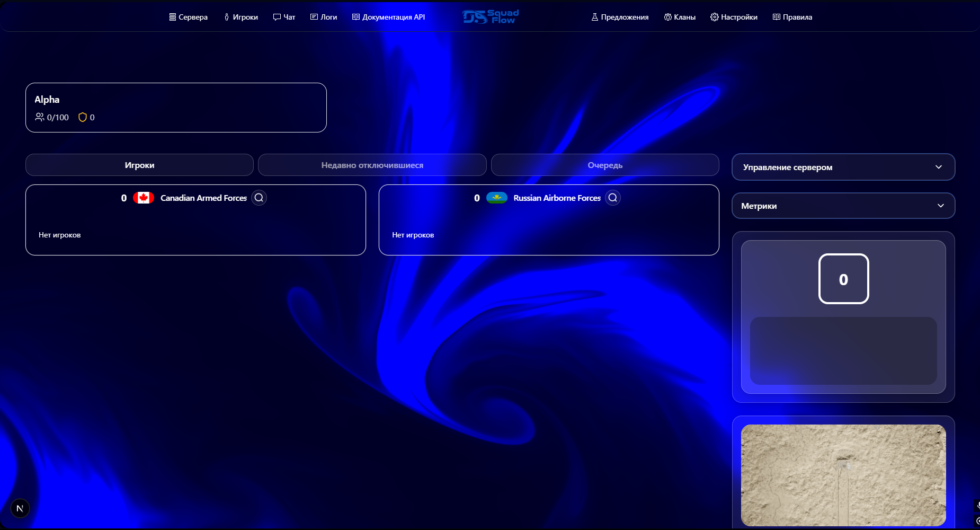Click the Squad Flow logo
Image resolution: width=980 pixels, height=530 pixels.
pos(489,16)
